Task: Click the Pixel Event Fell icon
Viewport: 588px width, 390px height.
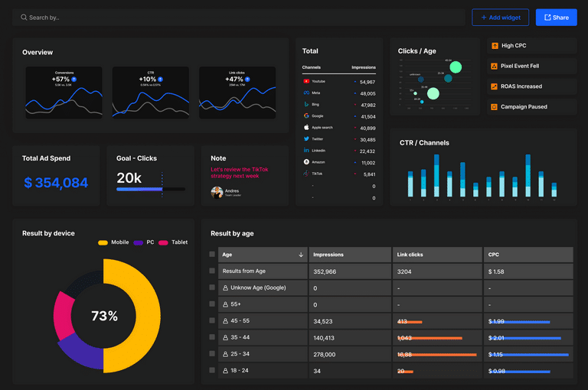Action: pos(495,67)
